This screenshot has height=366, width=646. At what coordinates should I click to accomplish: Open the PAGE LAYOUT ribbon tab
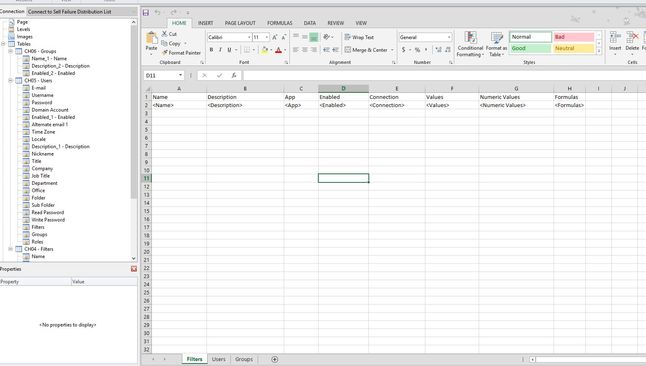[240, 23]
